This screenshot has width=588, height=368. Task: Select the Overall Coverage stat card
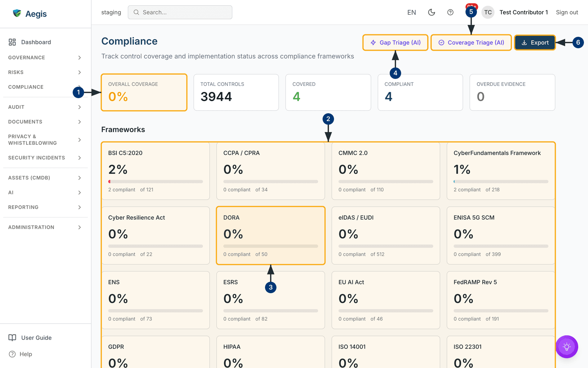point(144,92)
